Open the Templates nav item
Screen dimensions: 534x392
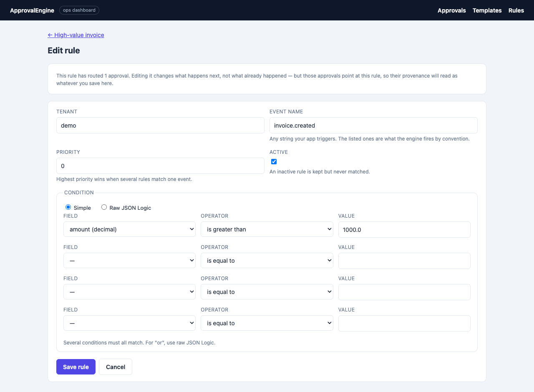tap(487, 10)
